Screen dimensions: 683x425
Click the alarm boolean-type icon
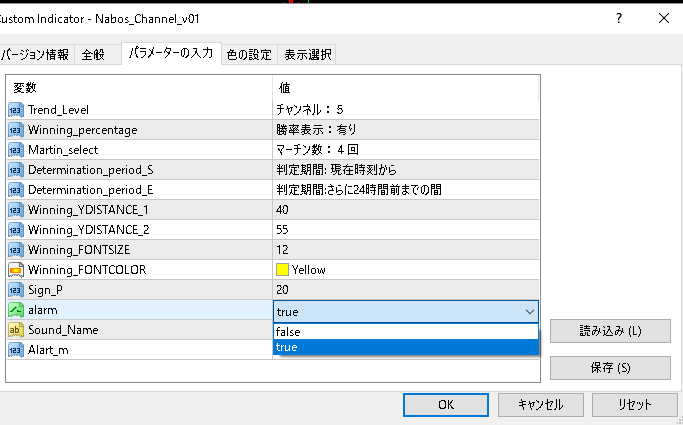tap(16, 310)
